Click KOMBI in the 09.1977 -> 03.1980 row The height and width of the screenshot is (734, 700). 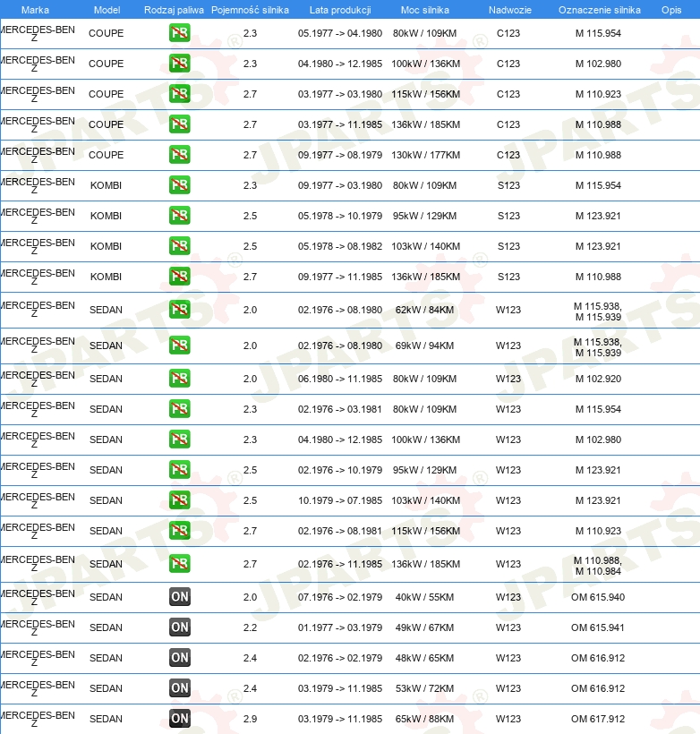click(x=106, y=185)
